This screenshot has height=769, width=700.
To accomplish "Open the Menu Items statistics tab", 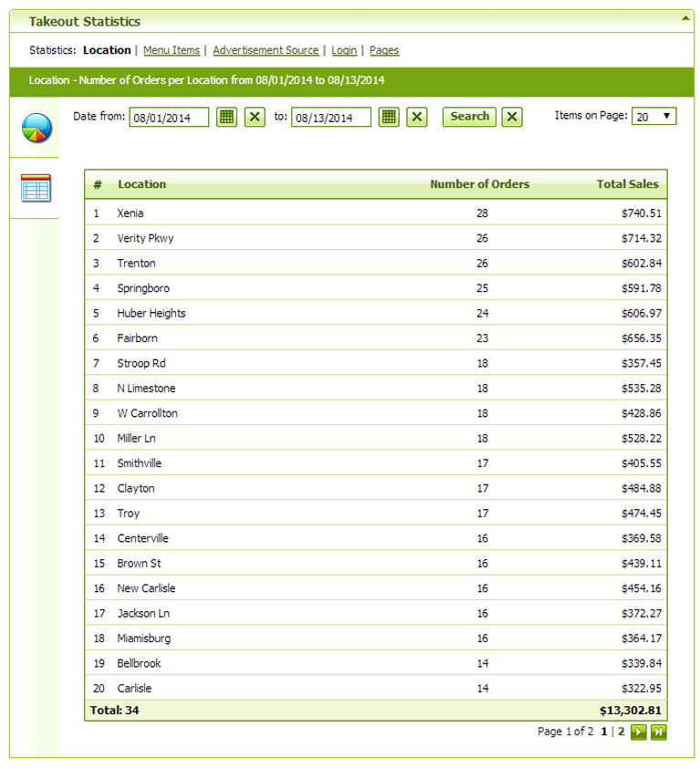I will pyautogui.click(x=172, y=50).
